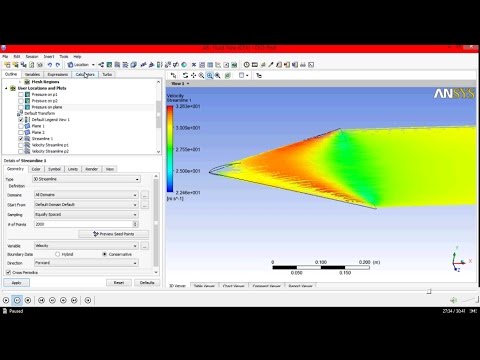Click the Color Map globe icon
This screenshot has height=360, width=480.
point(184,65)
